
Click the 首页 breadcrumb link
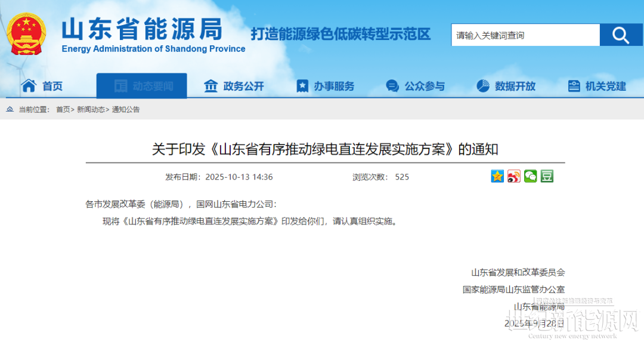click(63, 110)
